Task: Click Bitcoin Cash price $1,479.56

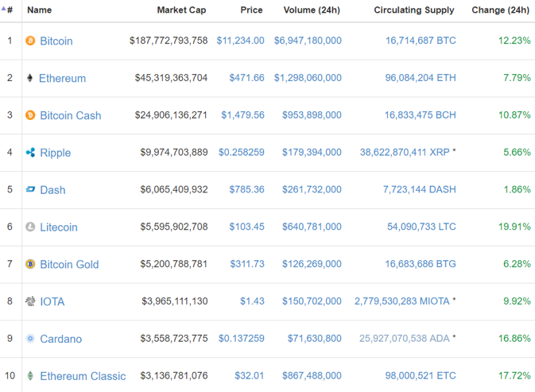Action: (243, 115)
